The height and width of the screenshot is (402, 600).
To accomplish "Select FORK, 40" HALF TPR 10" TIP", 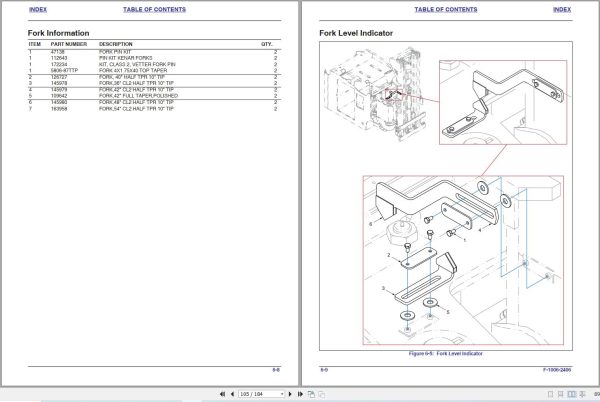I will [132, 77].
